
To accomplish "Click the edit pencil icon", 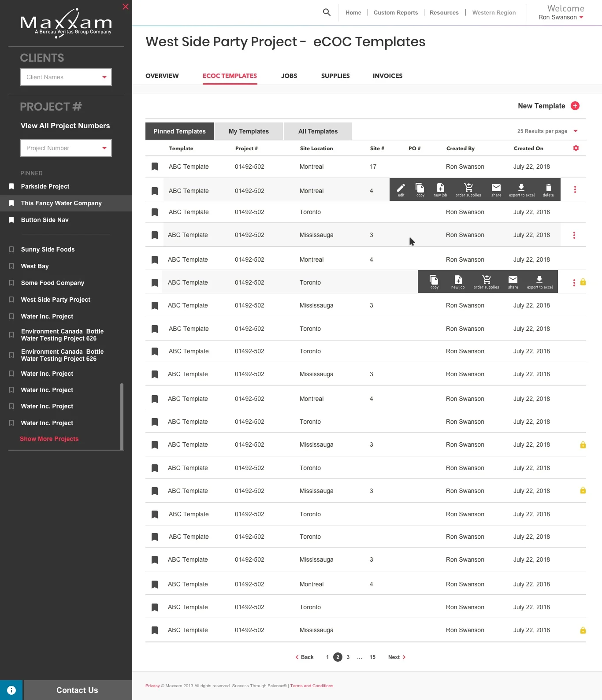I will pos(401,189).
